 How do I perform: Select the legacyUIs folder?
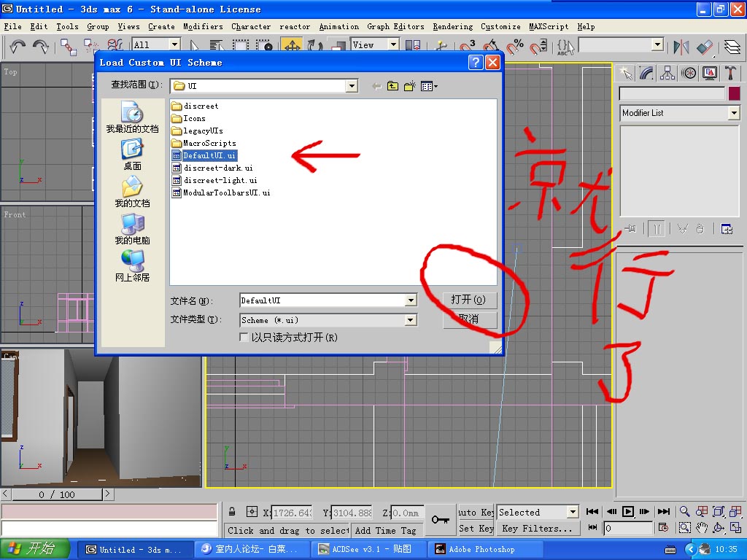pos(197,131)
